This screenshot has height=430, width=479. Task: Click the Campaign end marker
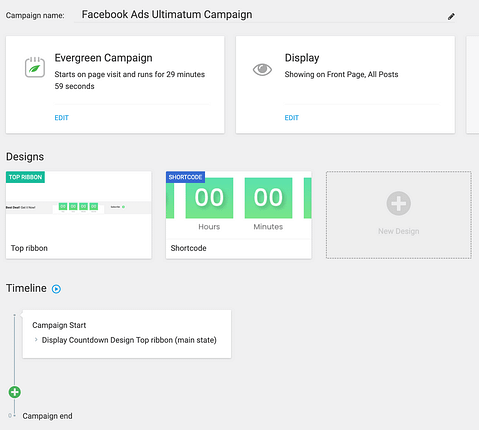47,416
